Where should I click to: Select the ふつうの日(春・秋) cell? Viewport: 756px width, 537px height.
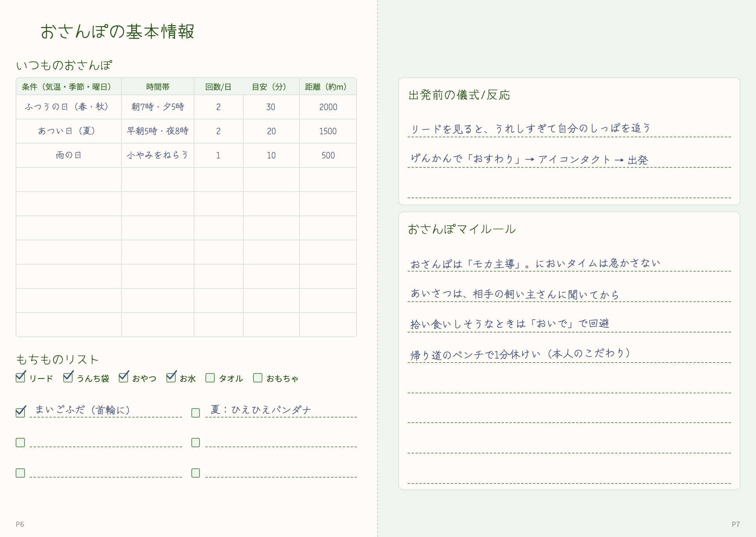point(69,107)
